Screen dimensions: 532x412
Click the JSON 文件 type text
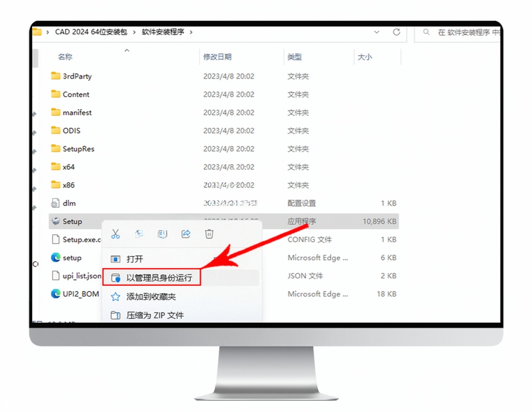(305, 276)
